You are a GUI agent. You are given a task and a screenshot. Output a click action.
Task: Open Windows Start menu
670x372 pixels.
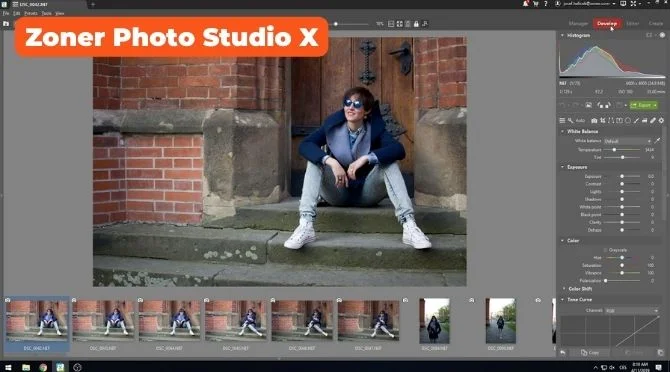(8, 367)
